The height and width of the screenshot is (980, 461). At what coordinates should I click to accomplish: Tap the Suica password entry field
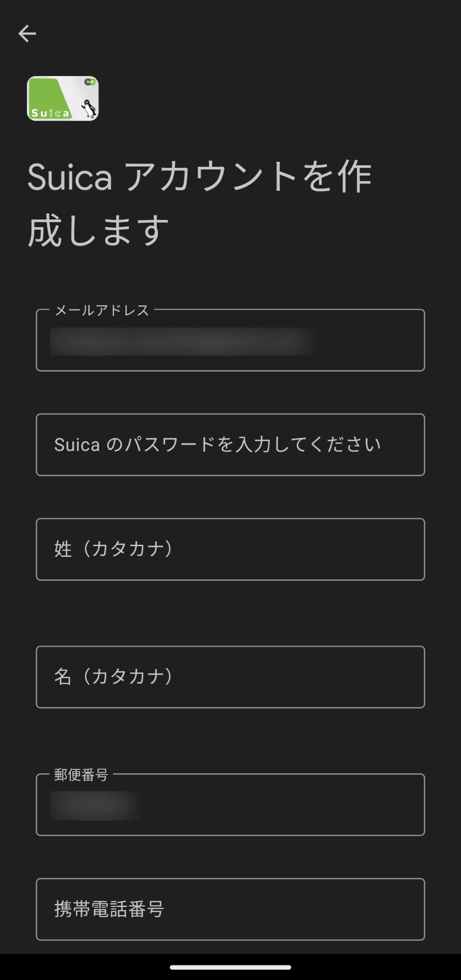point(231,445)
